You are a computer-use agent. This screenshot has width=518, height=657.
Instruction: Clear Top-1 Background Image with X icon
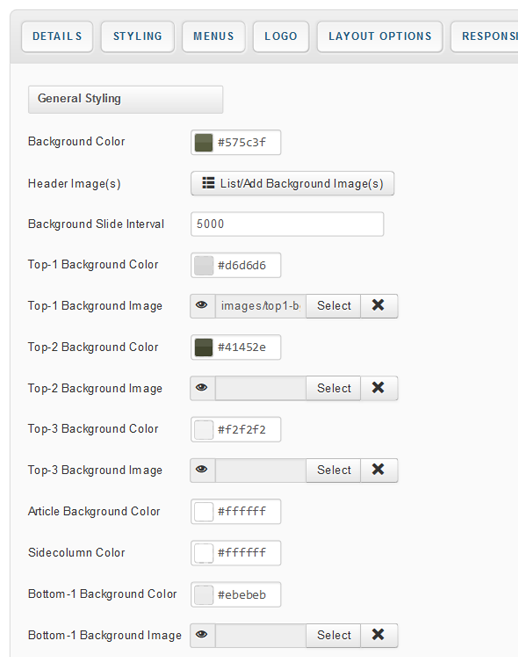click(379, 306)
